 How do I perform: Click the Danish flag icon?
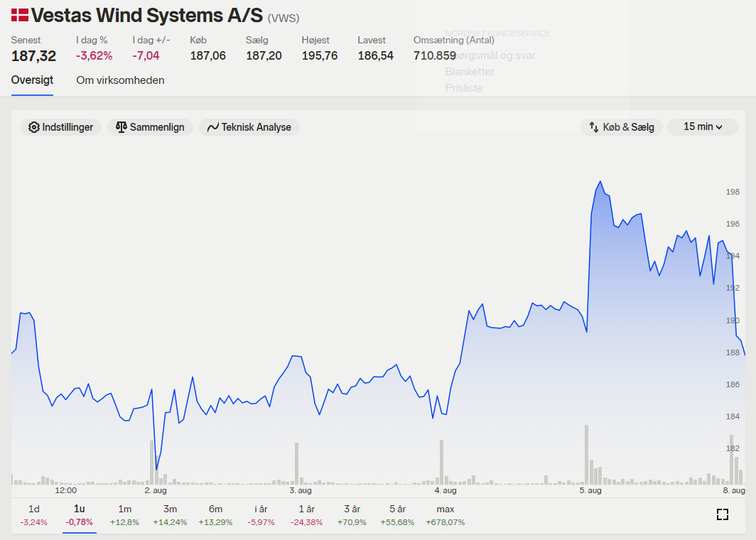click(20, 15)
